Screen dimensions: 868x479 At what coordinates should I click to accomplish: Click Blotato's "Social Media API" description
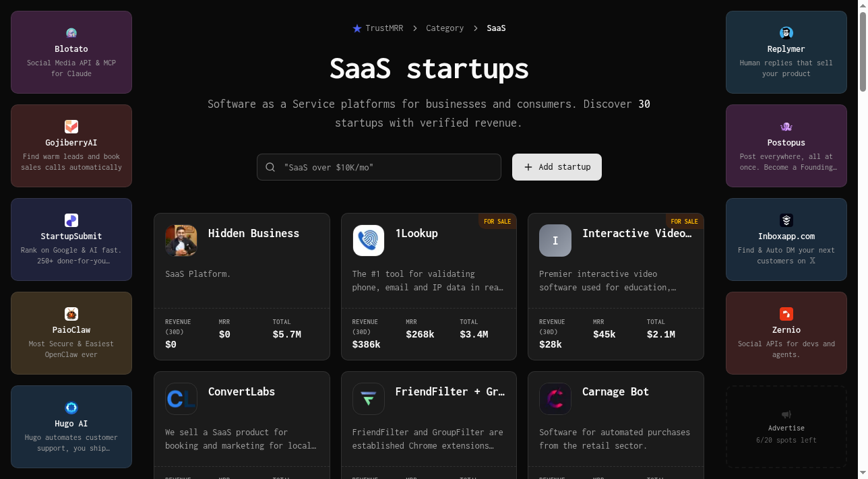pos(71,68)
